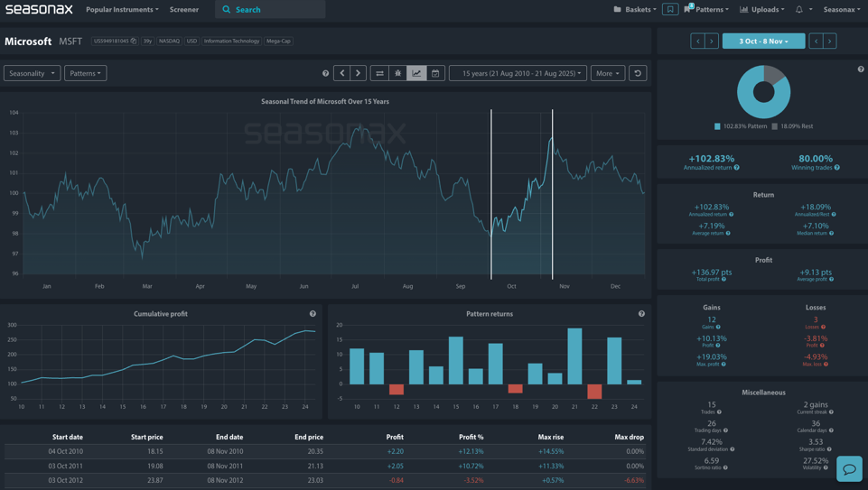Toggle the Pattern legend entry
Image resolution: width=868 pixels, height=490 pixels.
coord(741,126)
